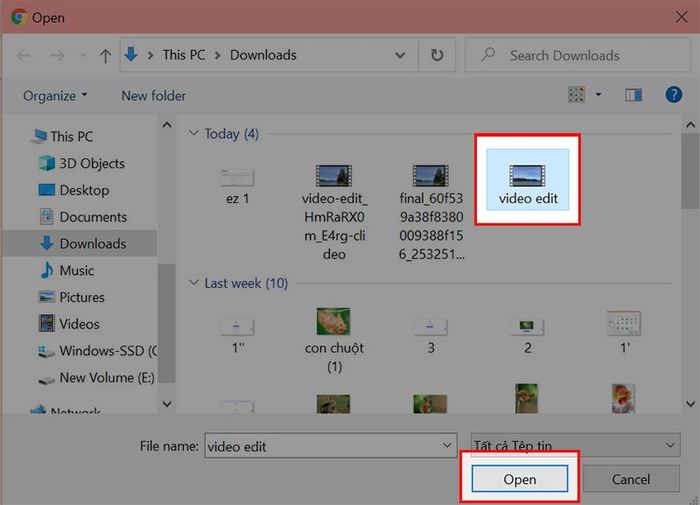Click the Back navigation arrow

pyautogui.click(x=23, y=56)
